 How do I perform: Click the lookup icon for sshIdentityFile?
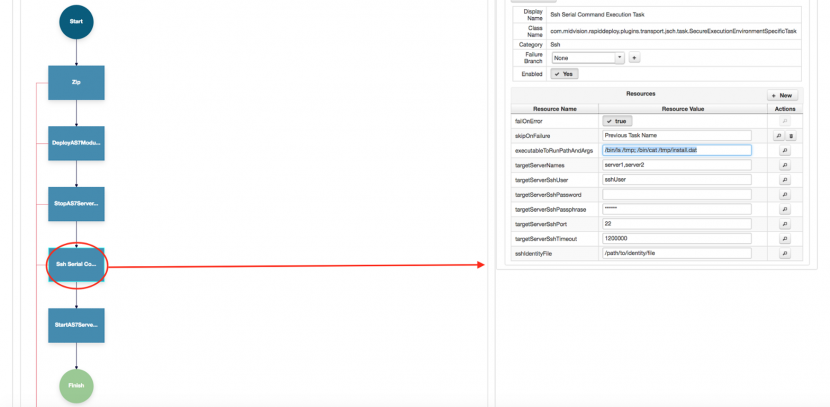point(784,254)
